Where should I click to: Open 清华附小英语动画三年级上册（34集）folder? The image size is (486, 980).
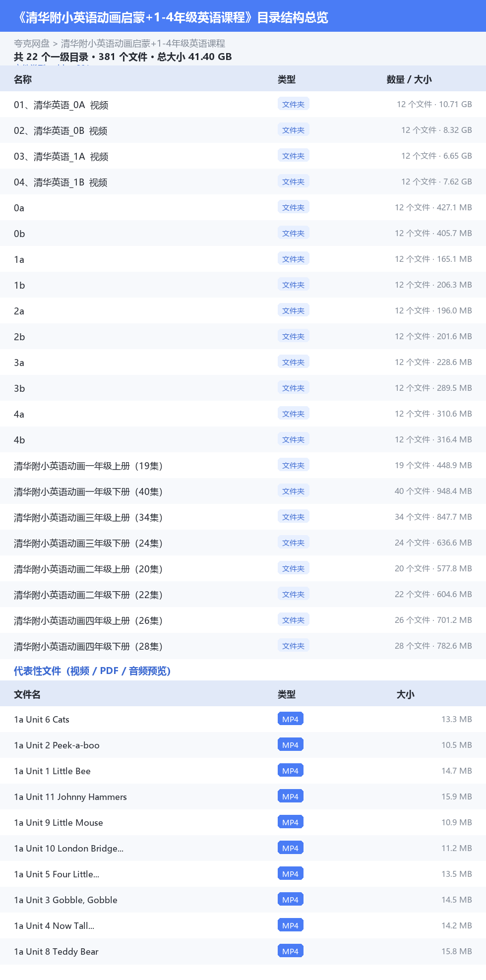click(x=88, y=517)
